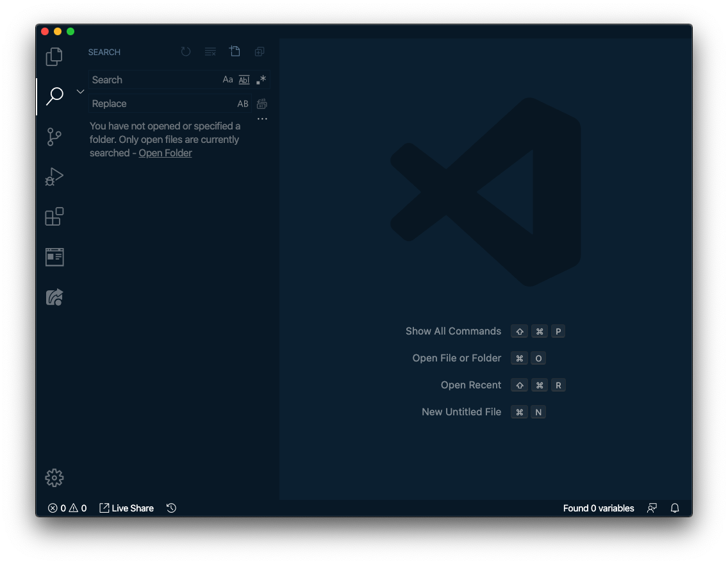Show errors and warnings count in status bar
The image size is (728, 564).
pos(67,508)
